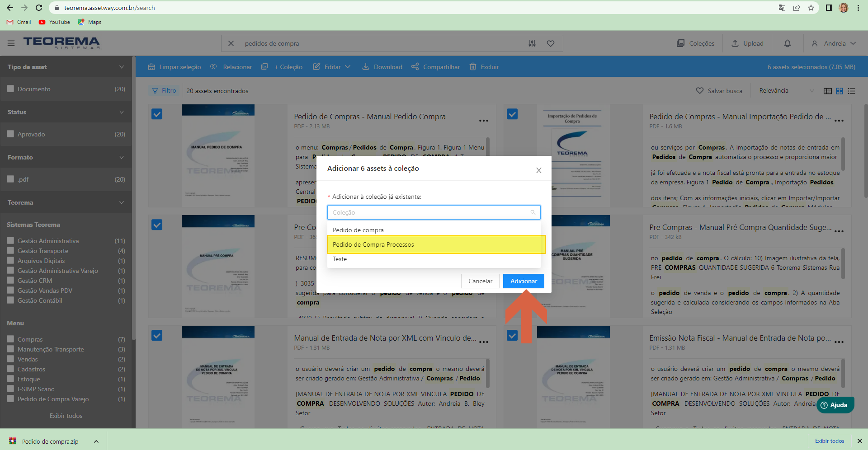Switch to table view icon

point(828,91)
